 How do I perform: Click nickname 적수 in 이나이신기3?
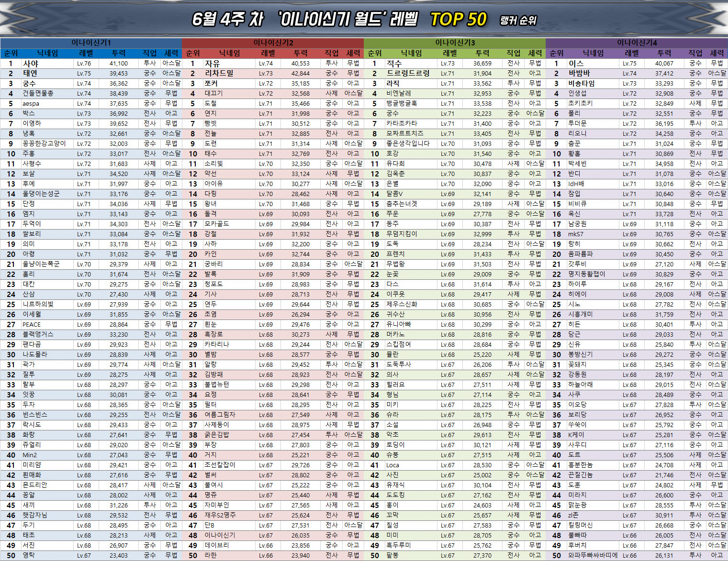394,63
